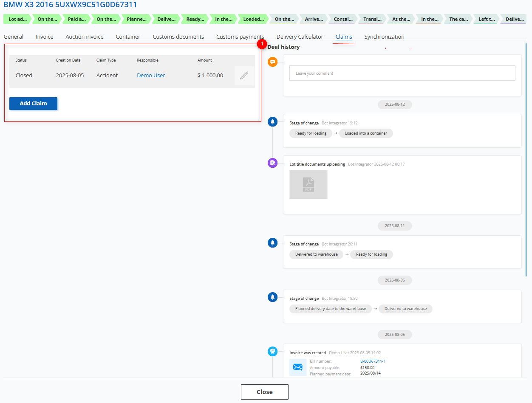
Task: Go to the Container tab
Action: click(128, 37)
